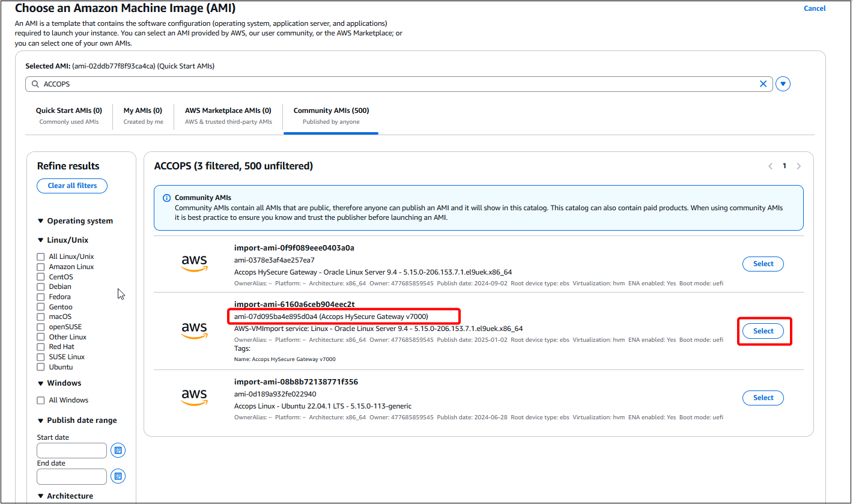Viewport: 853px width, 504px height.
Task: Clear the ACCOPS search with the X icon
Action: [763, 83]
